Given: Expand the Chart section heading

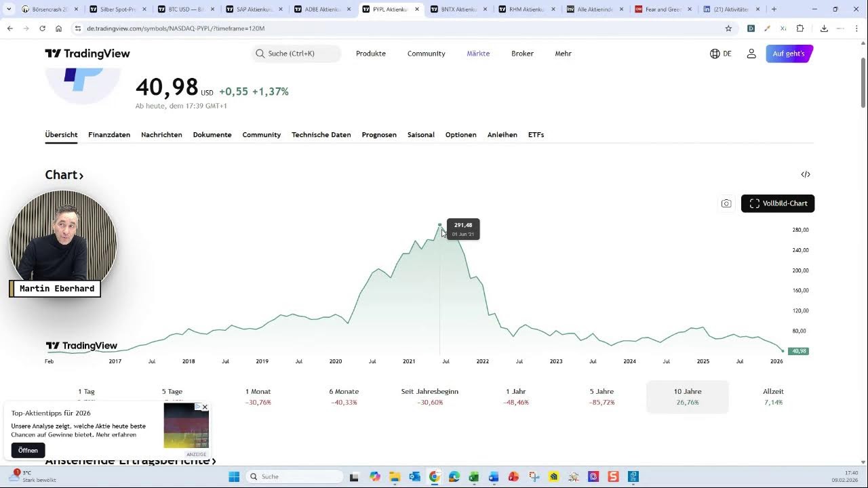Looking at the screenshot, I should coord(64,175).
